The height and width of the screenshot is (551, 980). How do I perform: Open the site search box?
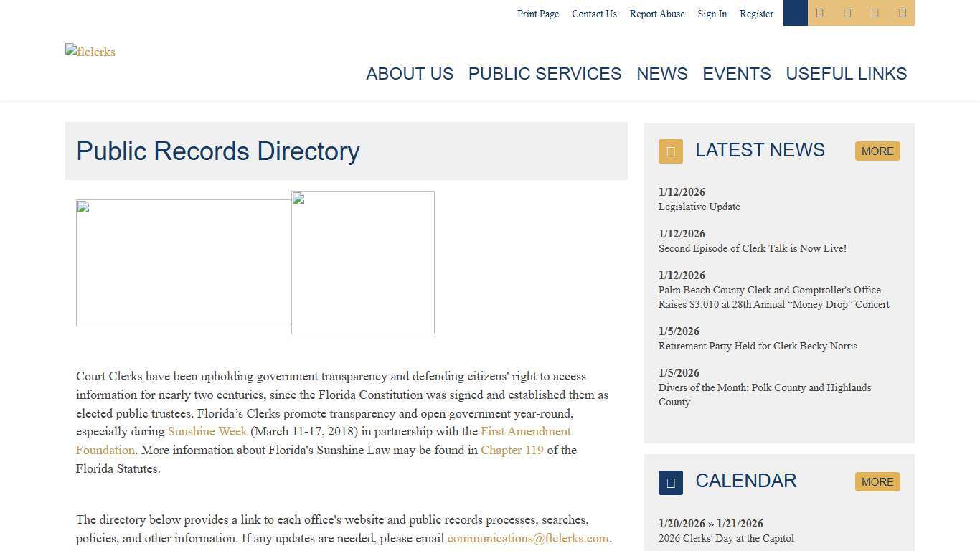click(x=795, y=13)
